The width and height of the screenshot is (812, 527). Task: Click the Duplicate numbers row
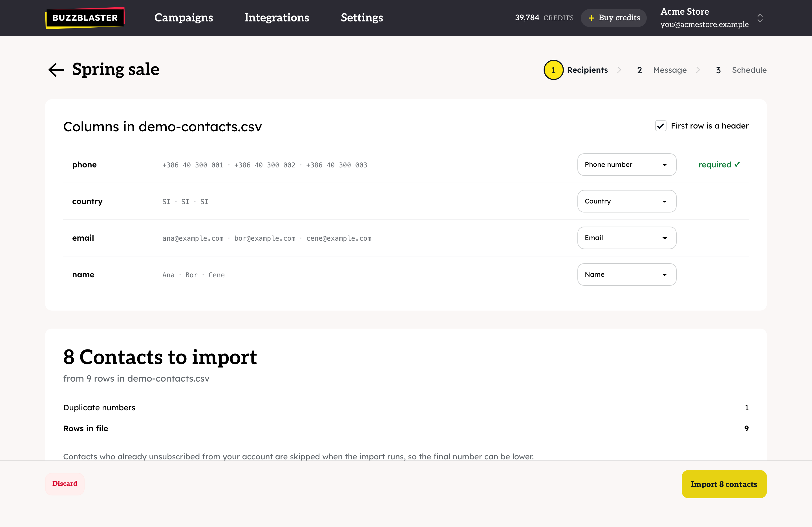[406, 408]
